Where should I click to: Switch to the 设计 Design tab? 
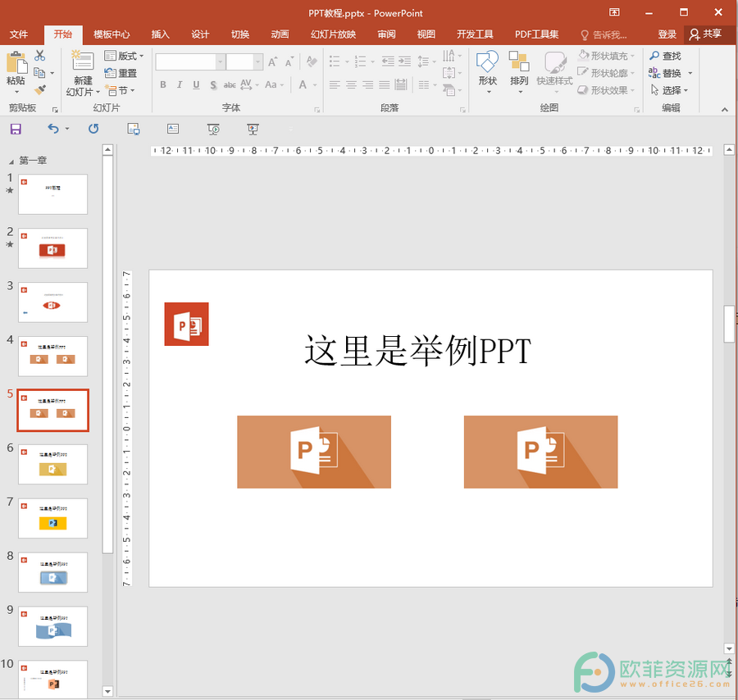(x=200, y=34)
